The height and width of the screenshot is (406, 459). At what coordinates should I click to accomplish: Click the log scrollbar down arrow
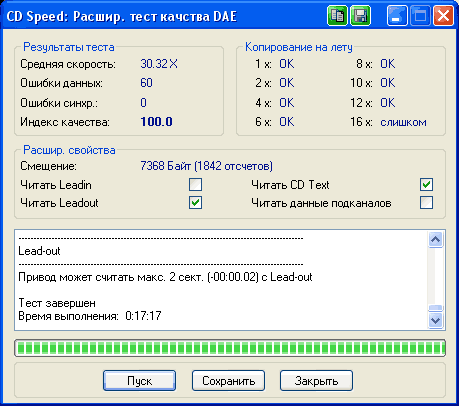point(436,321)
